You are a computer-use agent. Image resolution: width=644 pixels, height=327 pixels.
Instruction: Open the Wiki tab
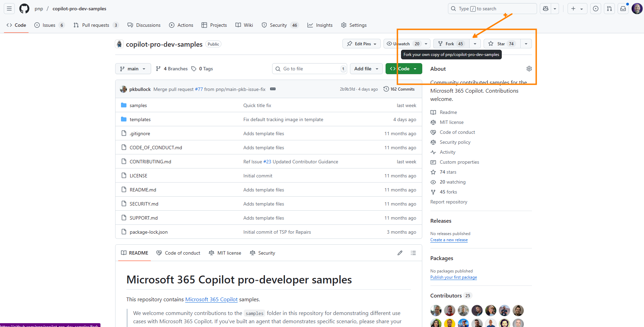point(244,25)
